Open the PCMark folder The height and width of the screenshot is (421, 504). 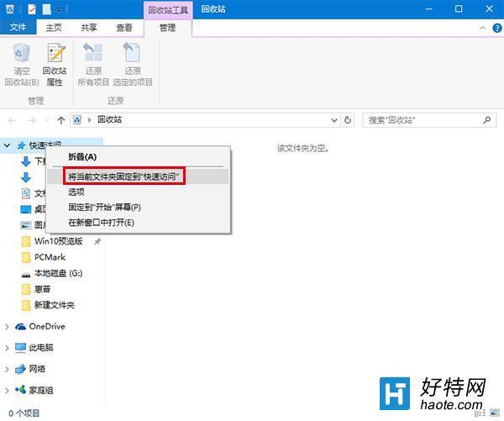(44, 257)
